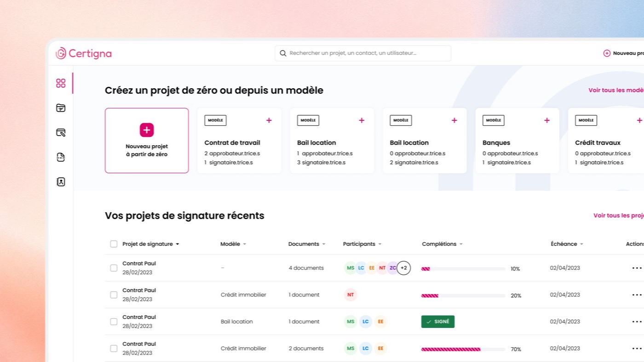
Task: Click the magnifier icon in search bar
Action: [x=283, y=53]
